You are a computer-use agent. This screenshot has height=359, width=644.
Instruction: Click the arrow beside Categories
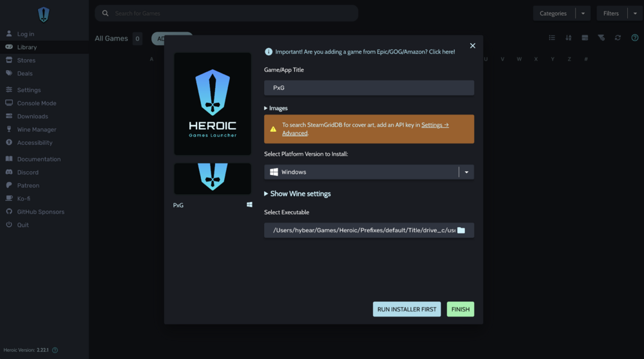click(583, 13)
